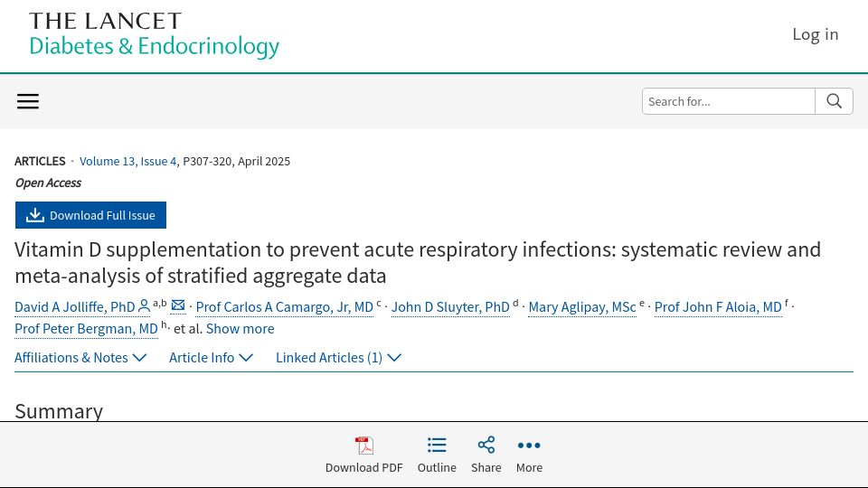Click the magnifier search button
The height and width of the screenshot is (488, 868).
(x=834, y=101)
